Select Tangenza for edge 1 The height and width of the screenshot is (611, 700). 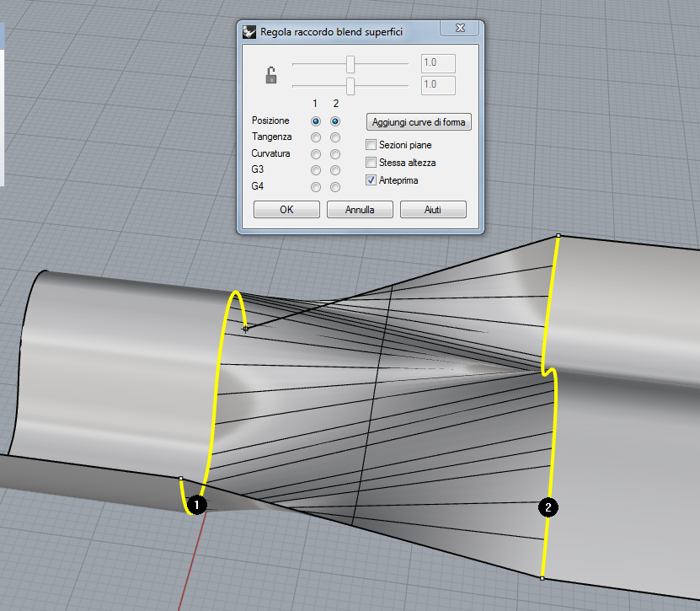(x=316, y=137)
